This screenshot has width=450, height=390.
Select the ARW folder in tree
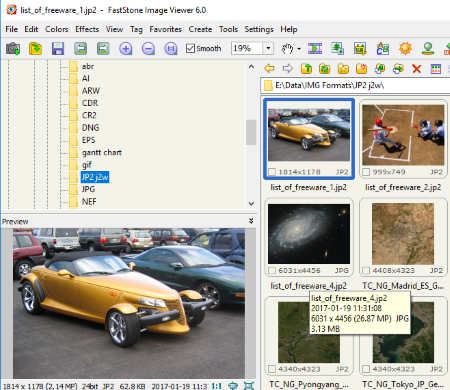(x=90, y=91)
